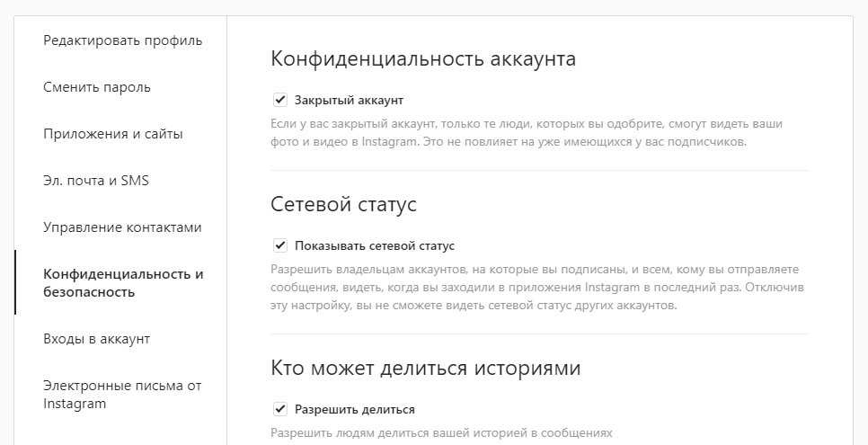Click the Конфиденциальность аккаунта heading
The height and width of the screenshot is (445, 868).
[423, 58]
